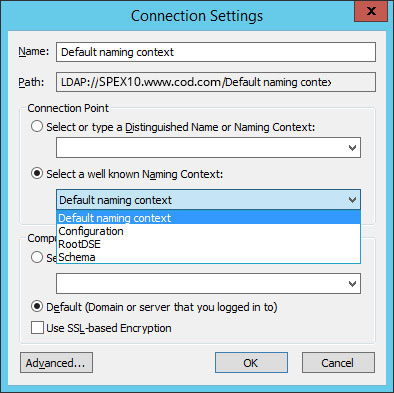This screenshot has height=393, width=394.
Task: Select the Distinguished Name radio button
Action: click(x=37, y=127)
